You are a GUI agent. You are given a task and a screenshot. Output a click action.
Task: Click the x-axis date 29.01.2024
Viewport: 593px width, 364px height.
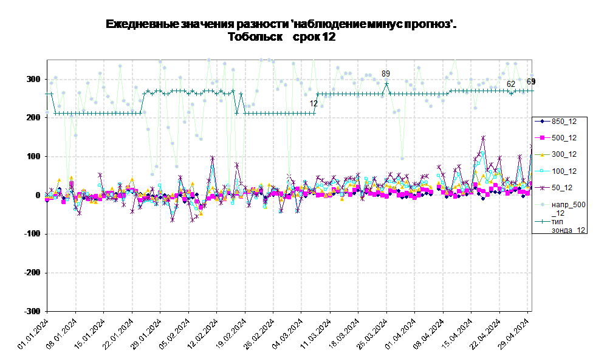(x=146, y=334)
